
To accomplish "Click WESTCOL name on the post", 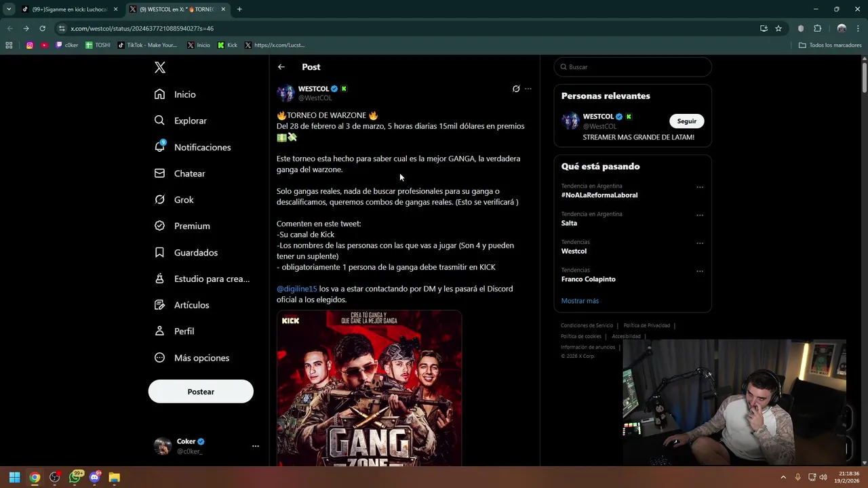I will tap(313, 89).
